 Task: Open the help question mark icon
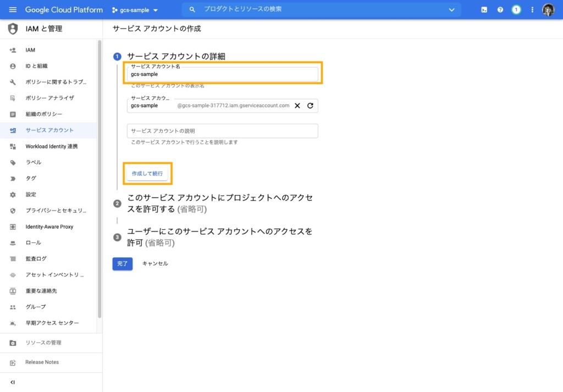[500, 10]
